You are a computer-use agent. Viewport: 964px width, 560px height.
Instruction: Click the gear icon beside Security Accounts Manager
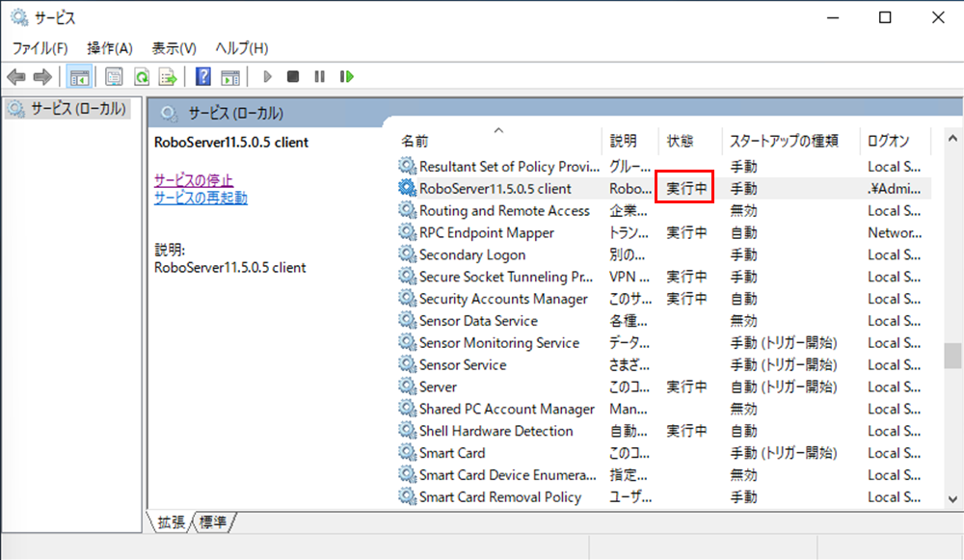(407, 298)
